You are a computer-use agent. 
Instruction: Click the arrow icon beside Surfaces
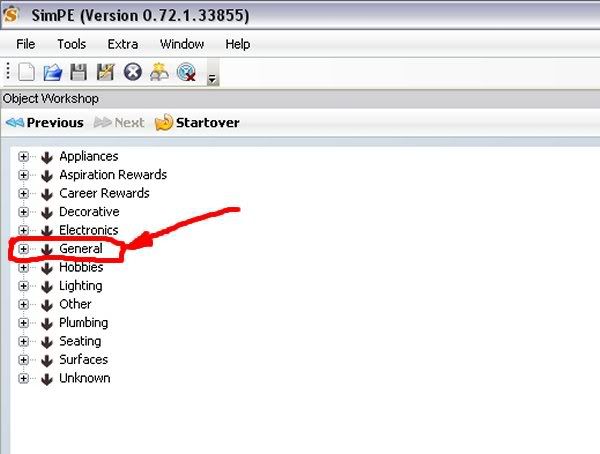pos(47,360)
